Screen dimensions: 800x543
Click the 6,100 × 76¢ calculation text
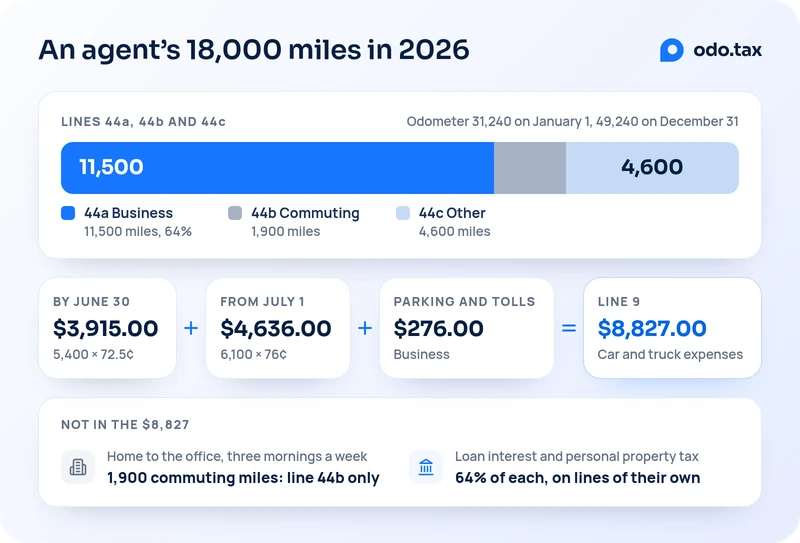[254, 354]
